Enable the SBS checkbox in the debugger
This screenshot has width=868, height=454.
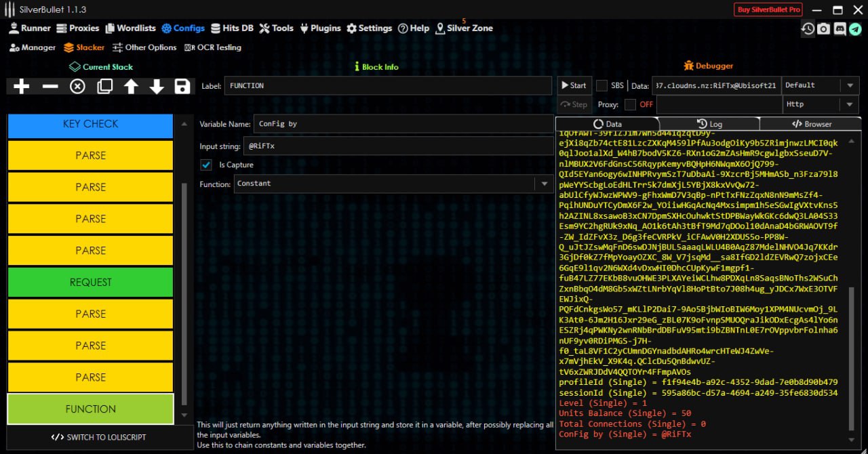pyautogui.click(x=601, y=85)
